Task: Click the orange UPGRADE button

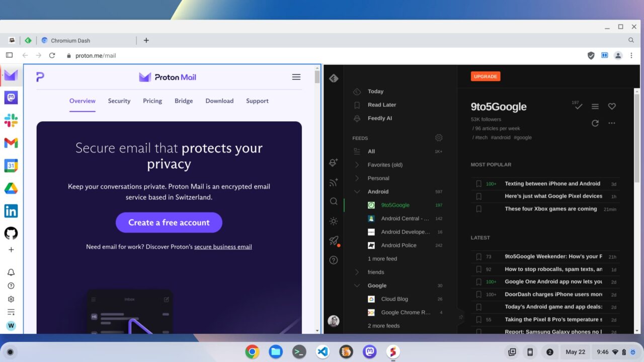Action: tap(486, 76)
